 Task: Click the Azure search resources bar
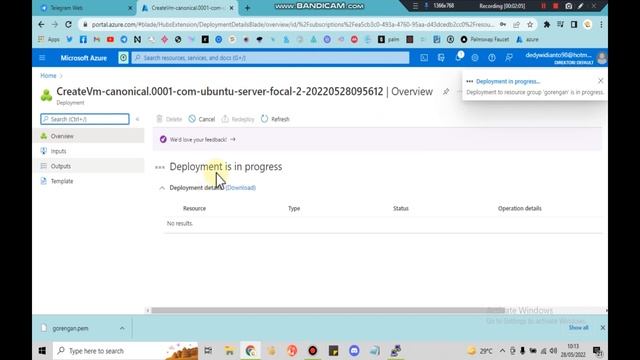tap(270, 58)
